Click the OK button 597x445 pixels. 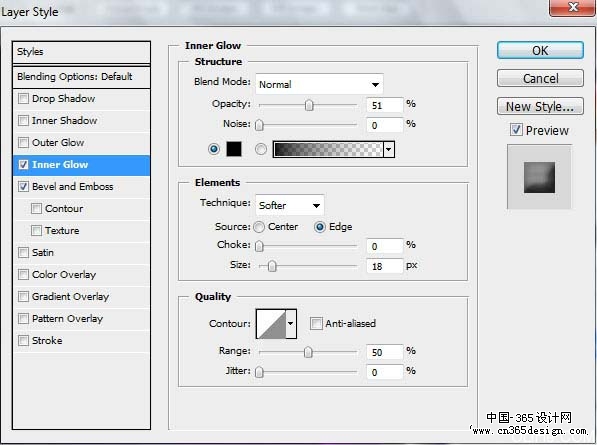point(540,50)
